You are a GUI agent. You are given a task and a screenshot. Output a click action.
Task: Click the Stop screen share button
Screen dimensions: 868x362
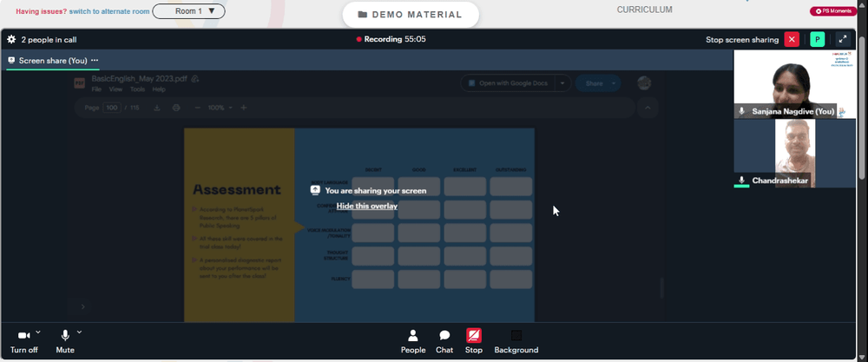(x=473, y=342)
